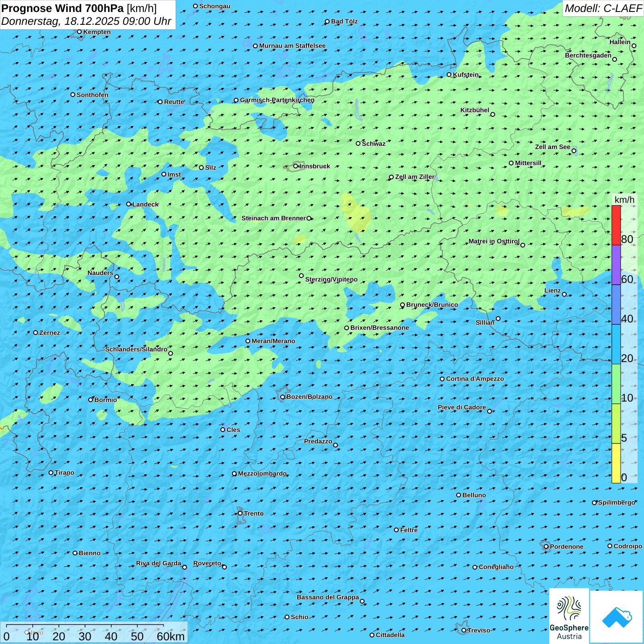
Task: Pick the green 10–20 legend segment
Action: point(616,384)
